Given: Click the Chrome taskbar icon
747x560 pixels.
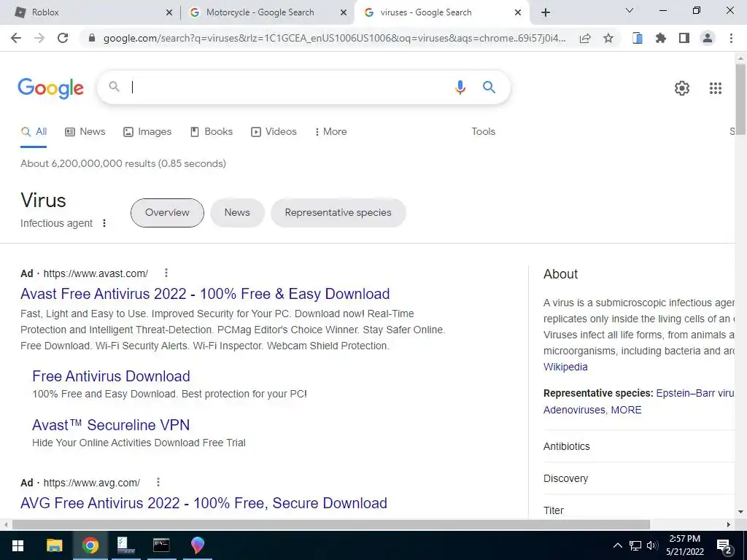Looking at the screenshot, I should 90,545.
